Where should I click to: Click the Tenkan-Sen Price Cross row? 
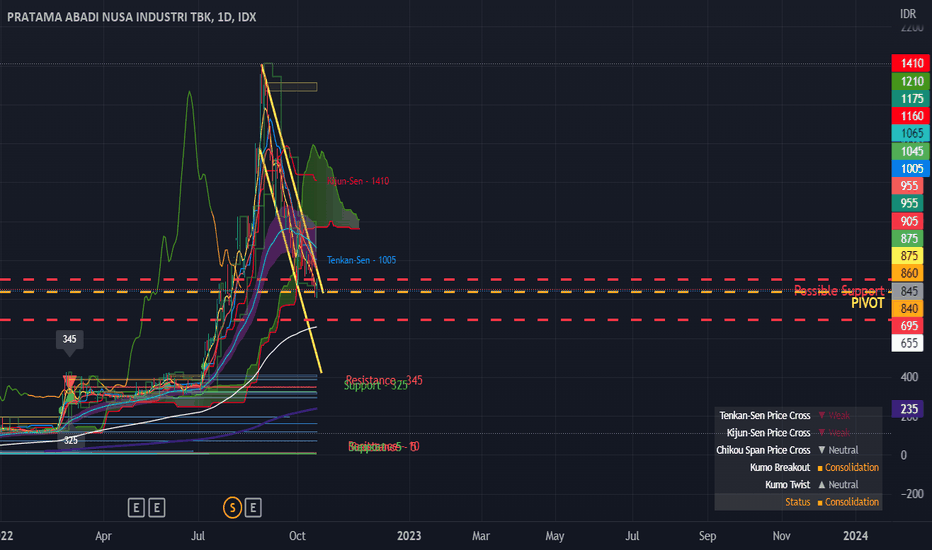(798, 415)
